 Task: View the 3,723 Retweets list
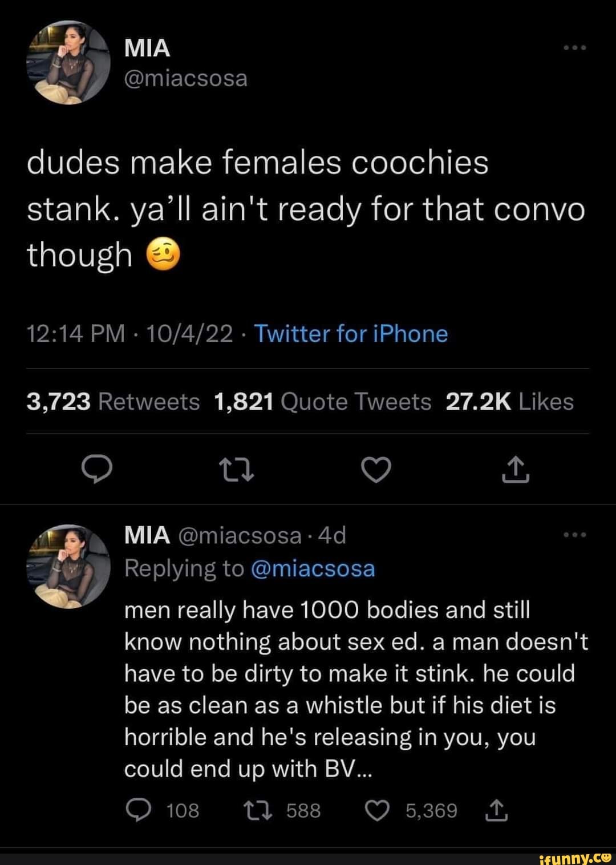113,402
